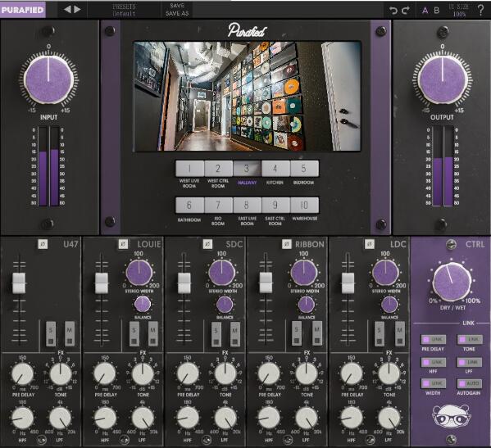Viewport: 491px width, 448px height.
Task: Click the panda logo in CTRL panel
Action: 451,416
